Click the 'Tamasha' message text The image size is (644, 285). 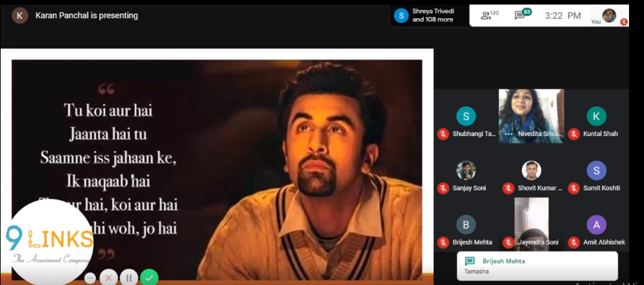click(x=477, y=271)
